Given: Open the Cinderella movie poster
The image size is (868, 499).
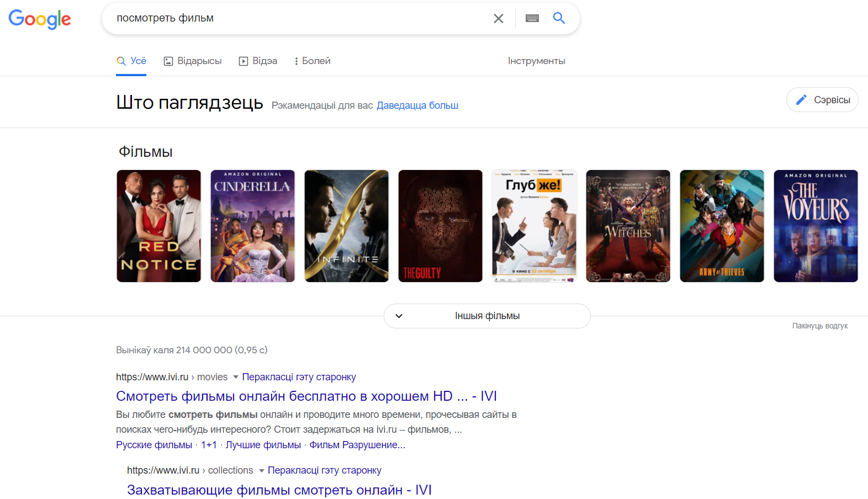Looking at the screenshot, I should click(x=253, y=226).
